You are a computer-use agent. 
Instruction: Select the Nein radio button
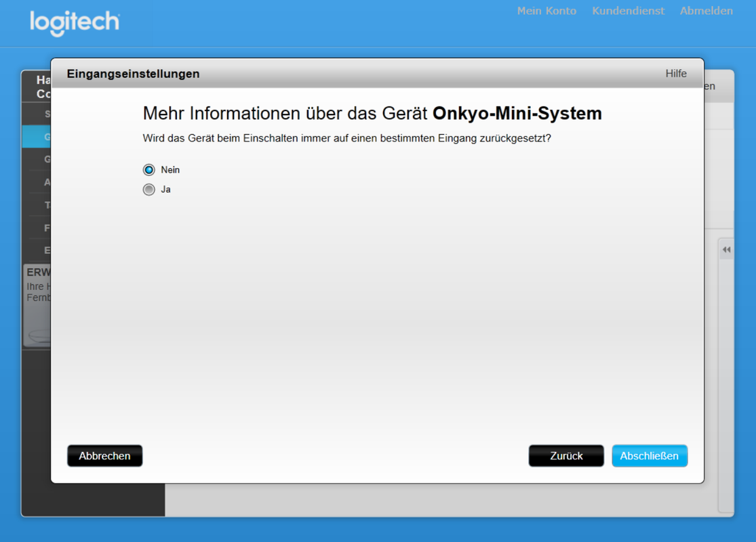(x=149, y=169)
